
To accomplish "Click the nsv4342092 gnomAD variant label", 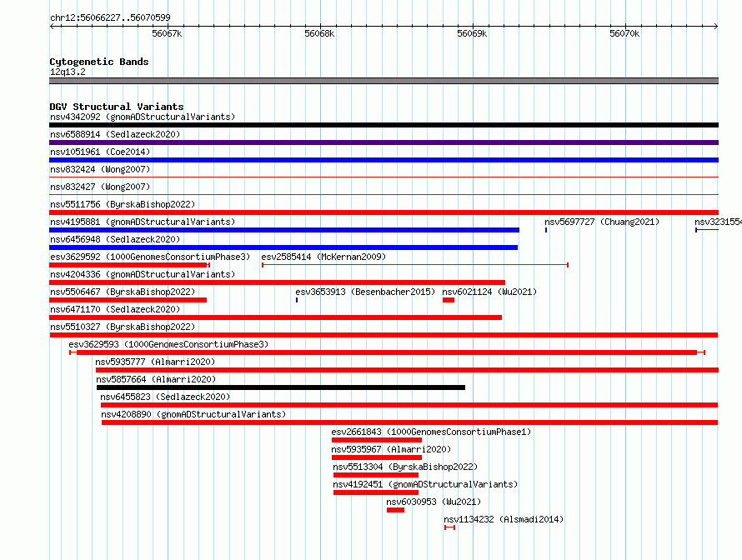I will point(143,117).
